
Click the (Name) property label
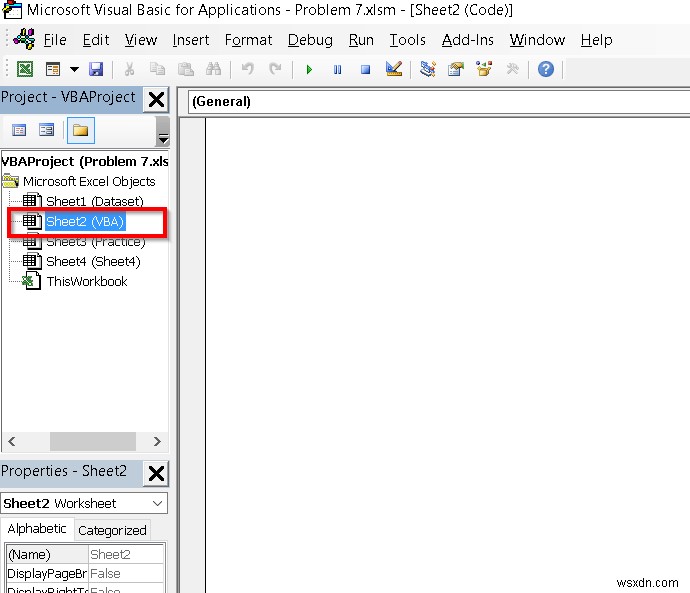pyautogui.click(x=47, y=554)
